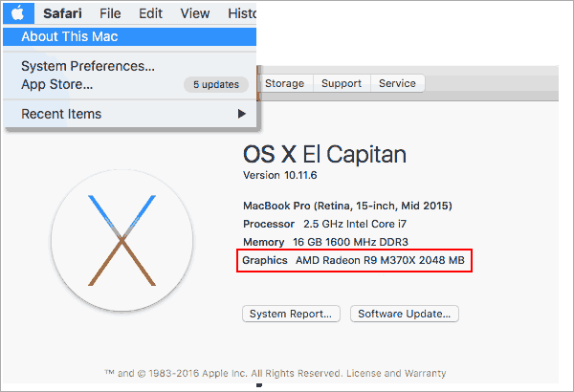Switch to the Storage tab
Image resolution: width=574 pixels, height=392 pixels.
click(285, 83)
